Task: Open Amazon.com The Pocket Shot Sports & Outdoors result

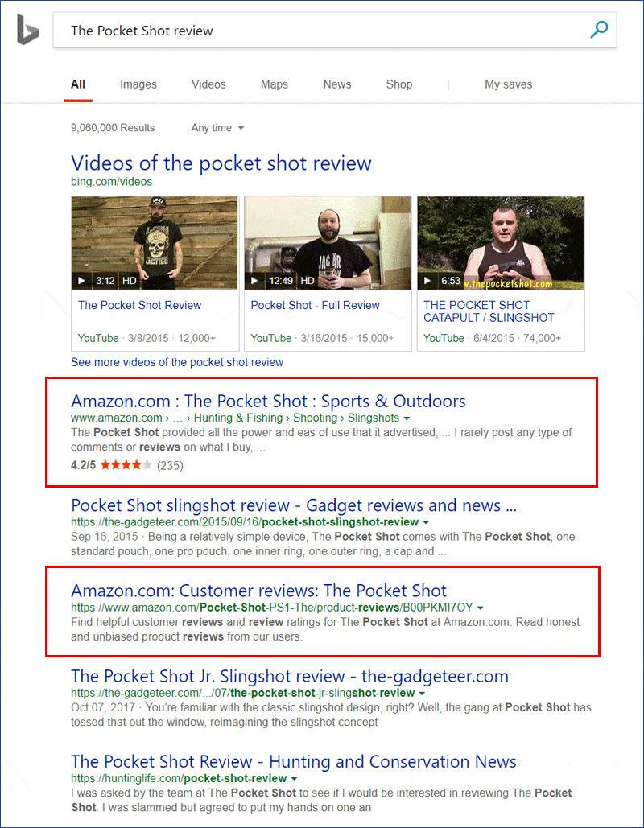Action: [268, 401]
